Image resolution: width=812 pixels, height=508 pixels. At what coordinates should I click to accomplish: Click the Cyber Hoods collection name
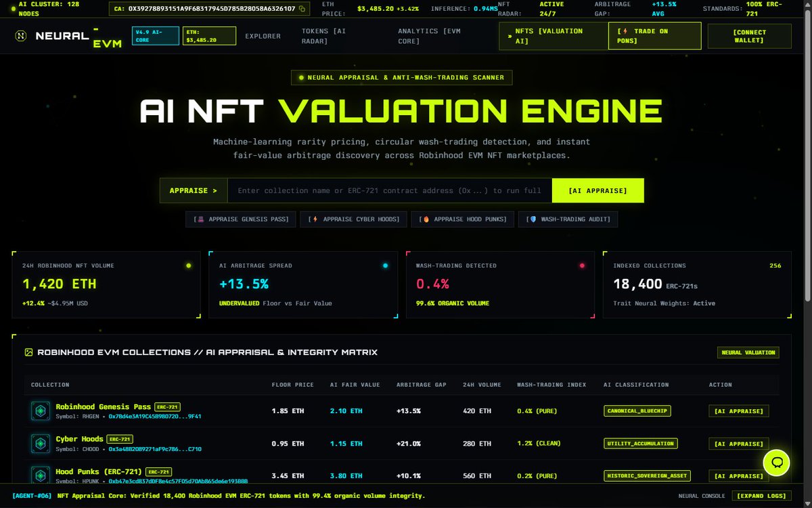coord(79,439)
